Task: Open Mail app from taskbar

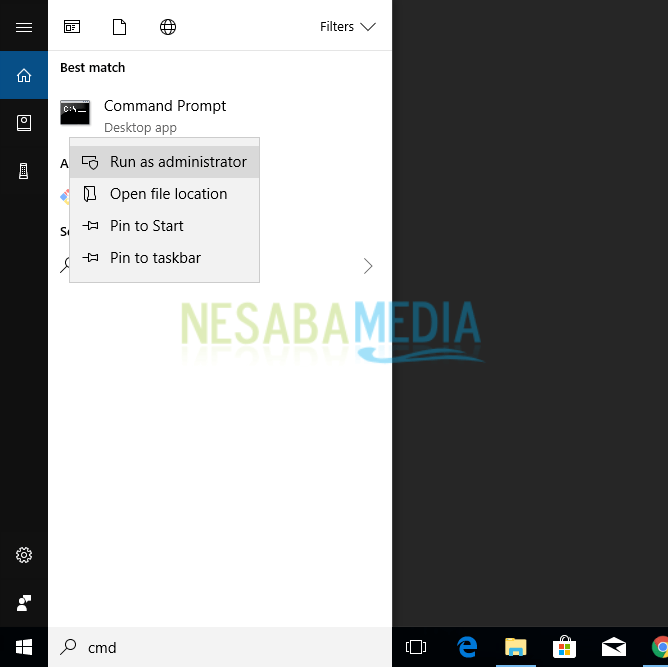Action: (613, 647)
